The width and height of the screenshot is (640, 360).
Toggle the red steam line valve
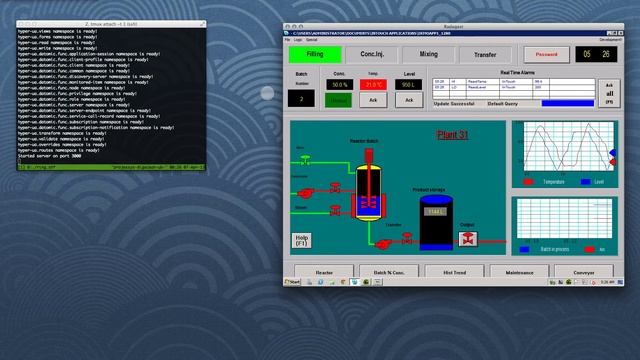point(335,211)
